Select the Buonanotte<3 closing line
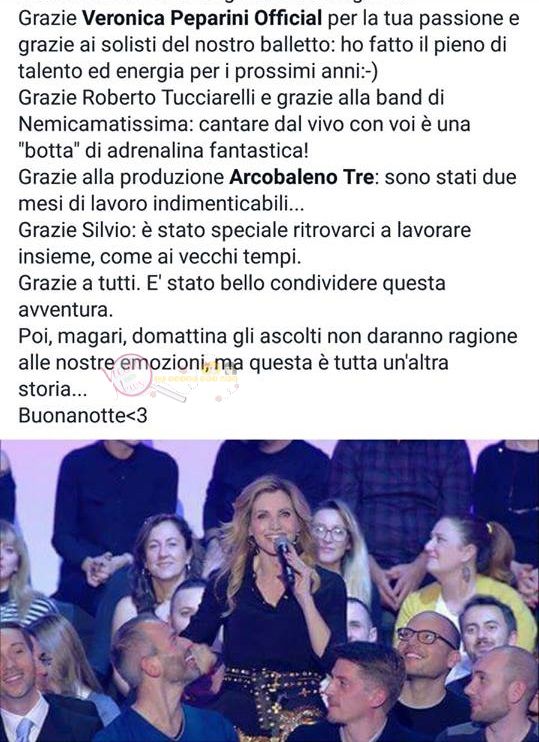 [x=83, y=415]
